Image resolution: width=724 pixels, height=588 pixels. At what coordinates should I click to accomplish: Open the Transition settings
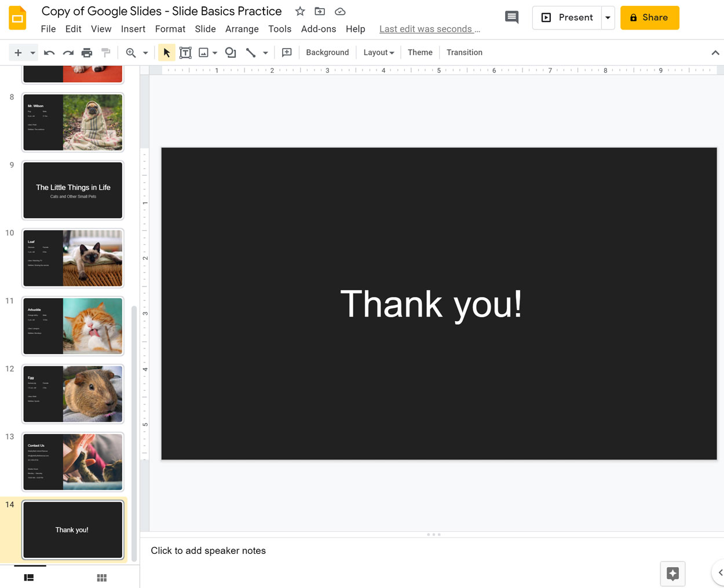point(464,52)
